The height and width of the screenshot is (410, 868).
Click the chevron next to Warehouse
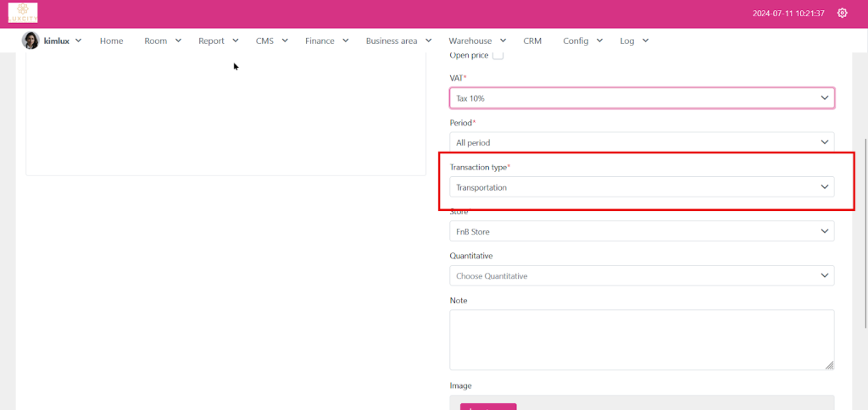[503, 40]
